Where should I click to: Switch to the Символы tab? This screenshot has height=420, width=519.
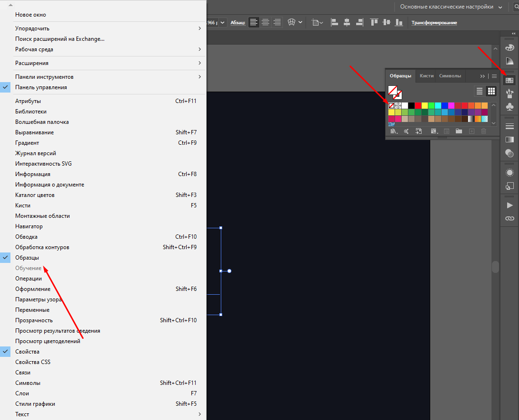tap(450, 76)
